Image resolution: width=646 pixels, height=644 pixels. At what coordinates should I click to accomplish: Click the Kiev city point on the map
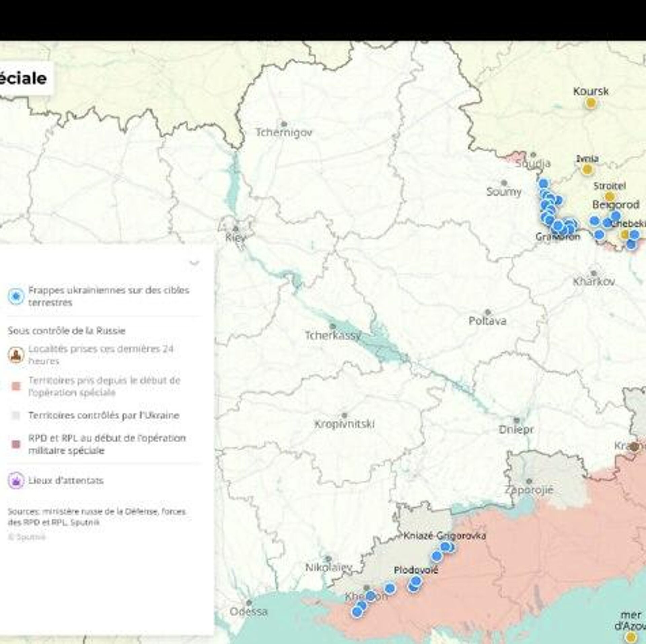point(236,229)
